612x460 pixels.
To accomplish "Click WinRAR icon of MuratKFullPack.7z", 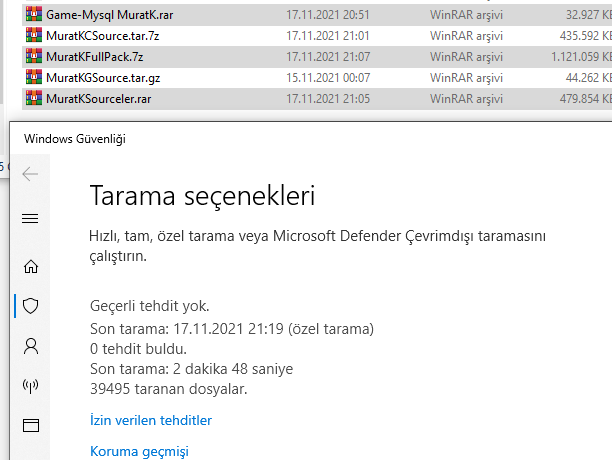I will [x=34, y=57].
